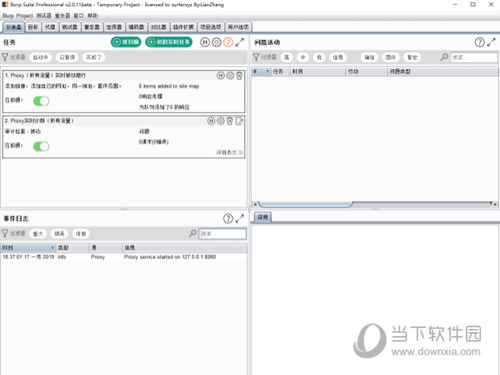Toggle Certain confidence filter in Issue activity
Screen dimensions: 500x375
tap(369, 57)
